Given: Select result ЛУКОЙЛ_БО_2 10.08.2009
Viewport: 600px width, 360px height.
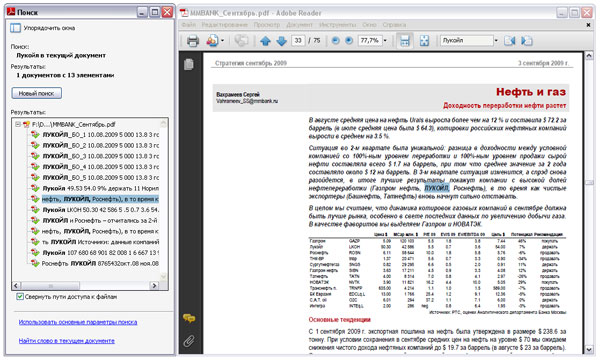Looking at the screenshot, I should pos(100,145).
